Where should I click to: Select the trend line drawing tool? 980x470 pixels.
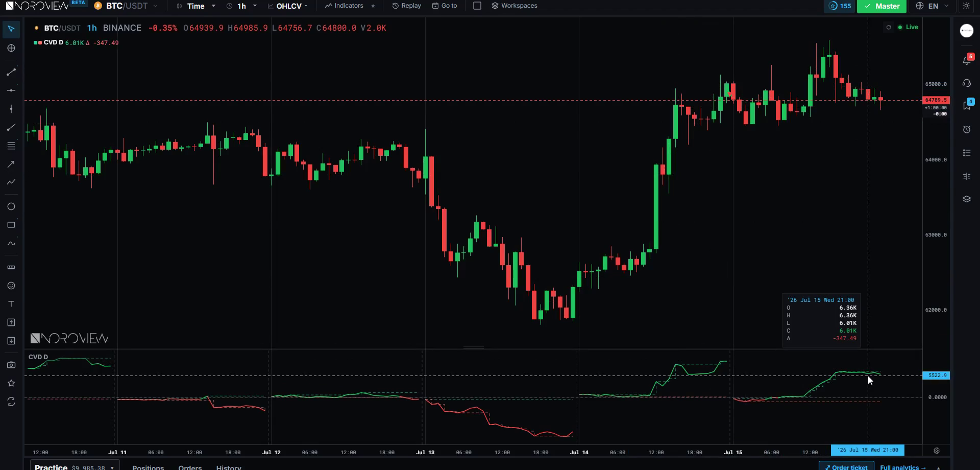11,72
